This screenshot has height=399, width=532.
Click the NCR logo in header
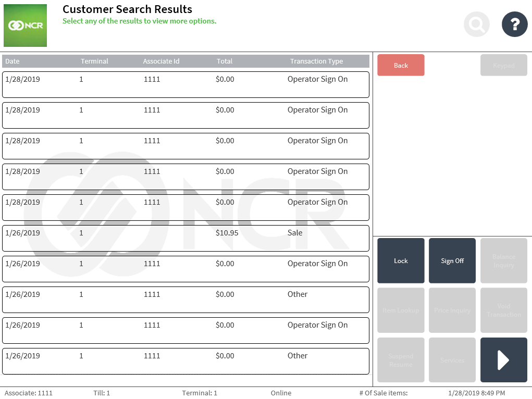[x=25, y=26]
